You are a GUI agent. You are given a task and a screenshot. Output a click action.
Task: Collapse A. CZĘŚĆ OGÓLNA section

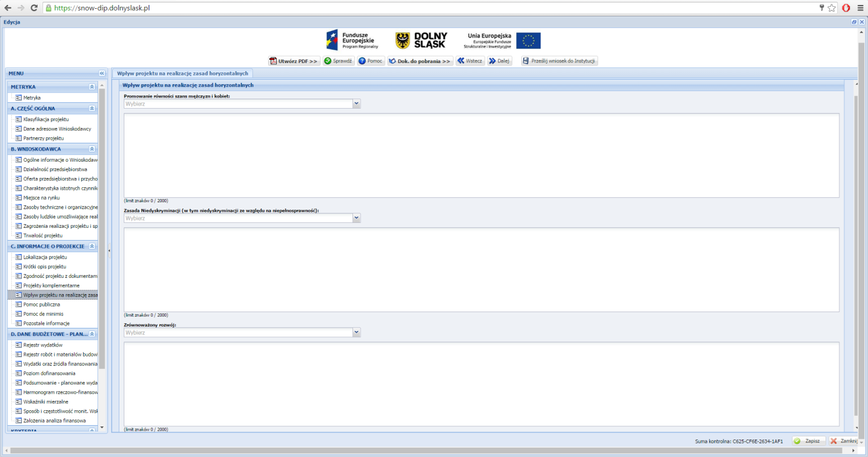click(92, 108)
